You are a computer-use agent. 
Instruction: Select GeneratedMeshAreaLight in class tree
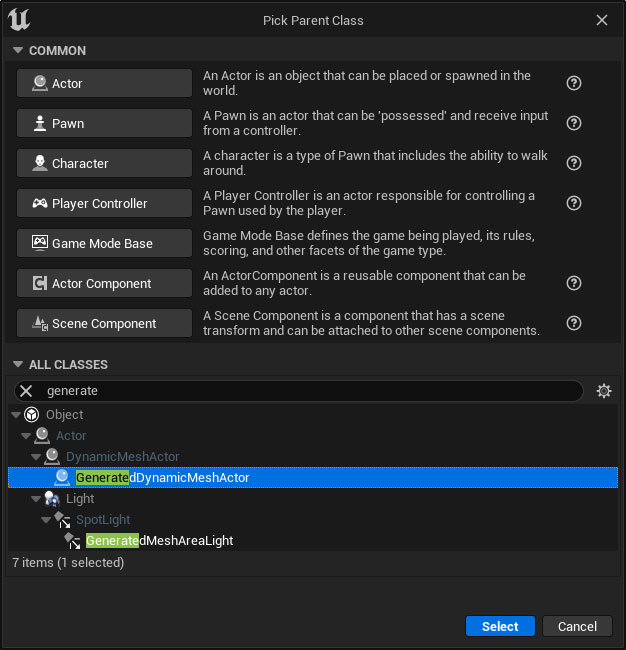(159, 541)
